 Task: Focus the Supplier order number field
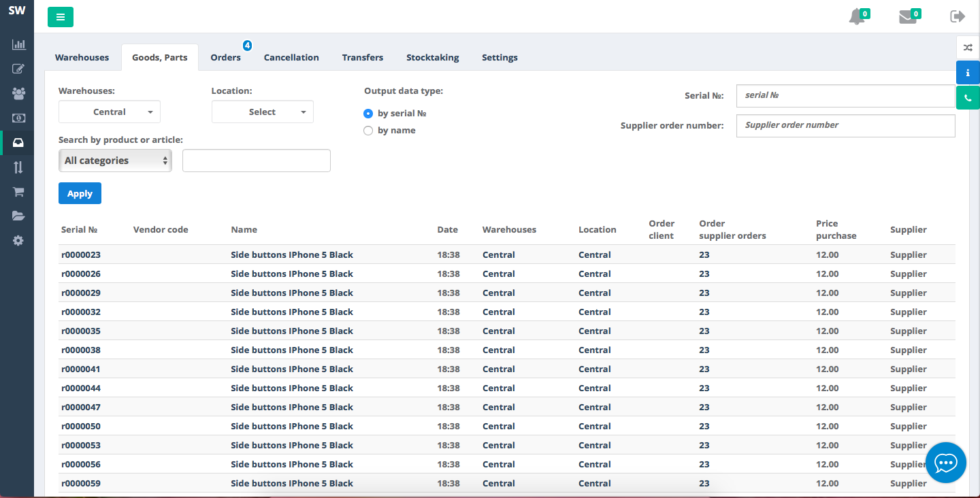point(846,126)
